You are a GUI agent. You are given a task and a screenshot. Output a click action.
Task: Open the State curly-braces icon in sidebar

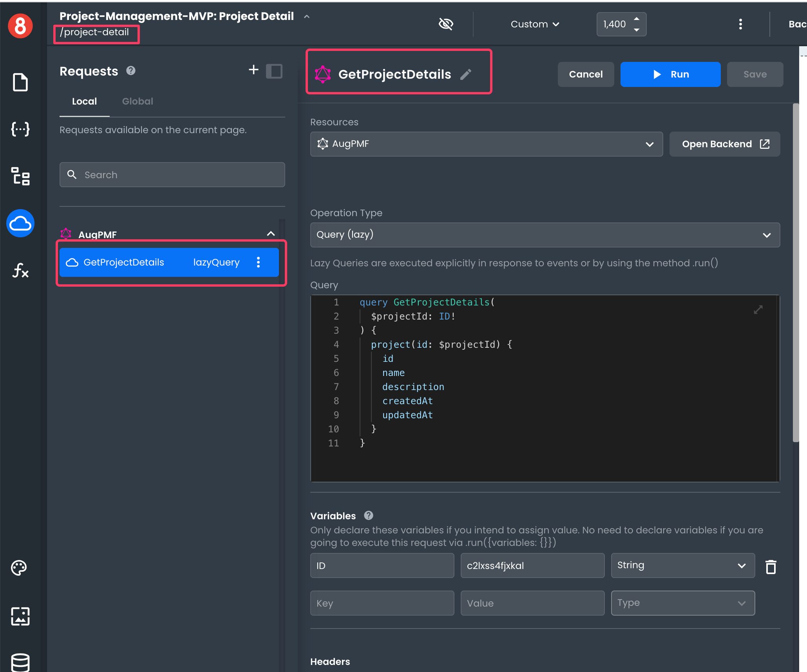pyautogui.click(x=20, y=129)
